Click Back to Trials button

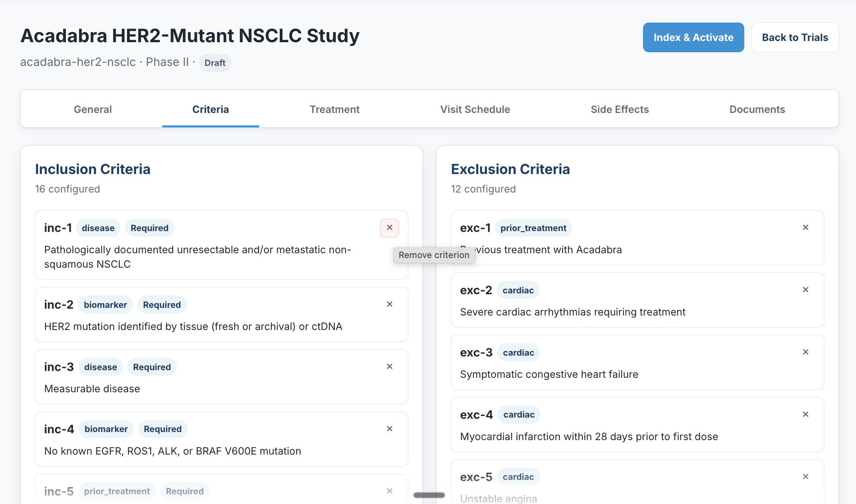[795, 37]
